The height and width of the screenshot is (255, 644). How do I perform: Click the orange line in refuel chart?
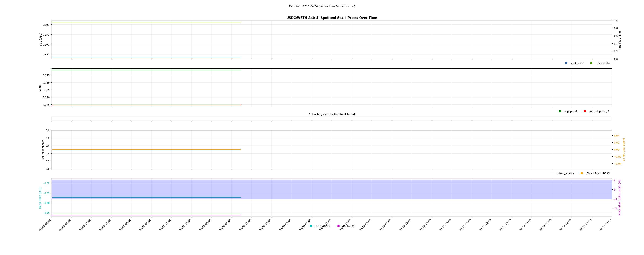(x=146, y=150)
